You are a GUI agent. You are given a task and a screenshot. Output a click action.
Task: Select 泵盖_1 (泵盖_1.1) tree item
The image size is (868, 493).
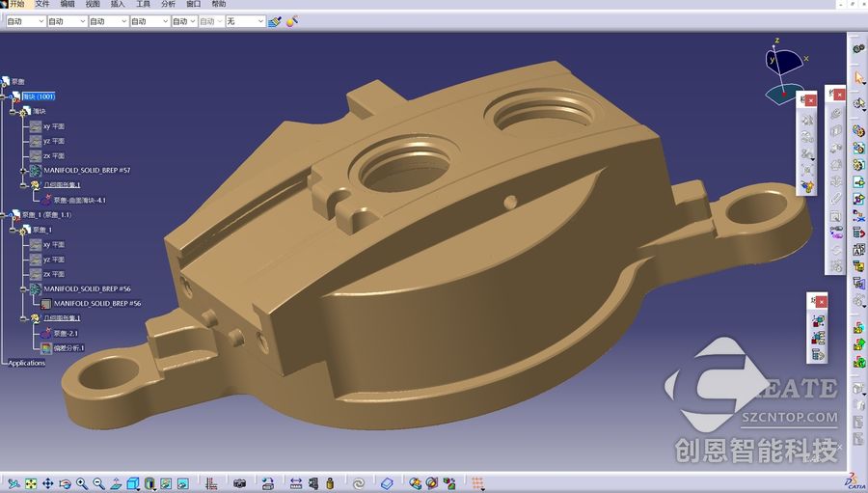coord(46,215)
